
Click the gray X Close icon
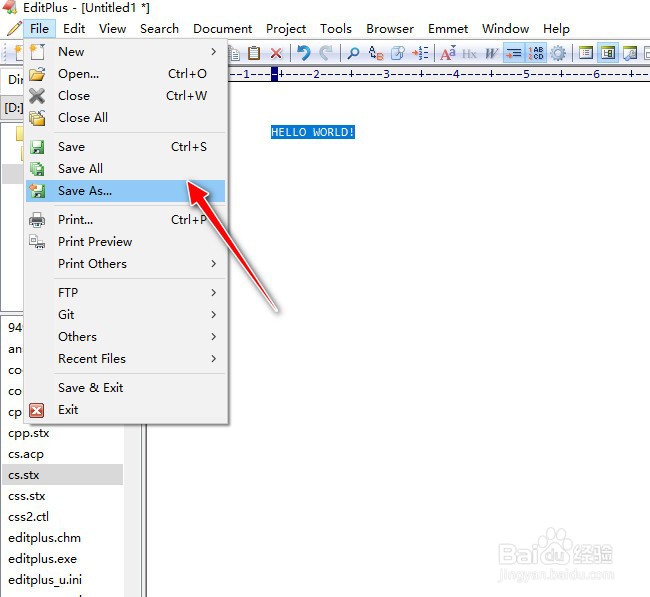37,96
